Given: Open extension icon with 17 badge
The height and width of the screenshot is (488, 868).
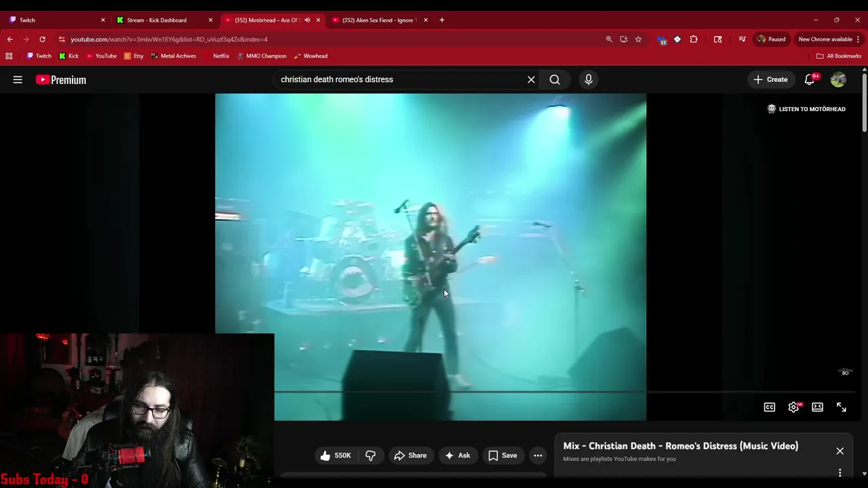Looking at the screenshot, I should [662, 39].
